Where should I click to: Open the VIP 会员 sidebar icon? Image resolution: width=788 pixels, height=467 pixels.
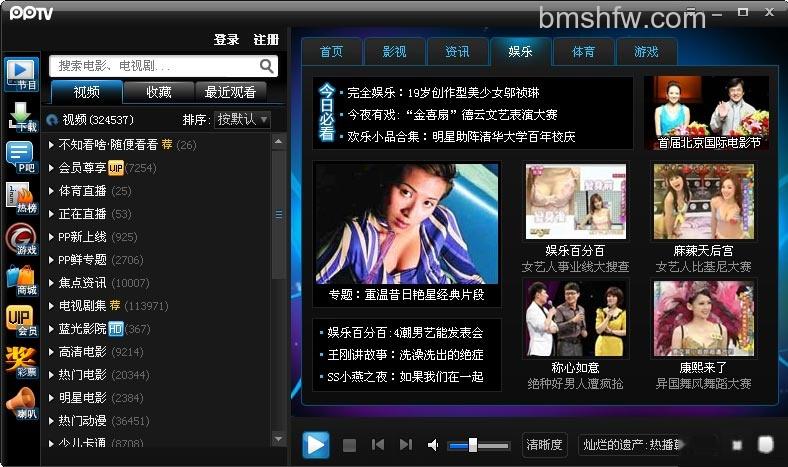tap(21, 321)
